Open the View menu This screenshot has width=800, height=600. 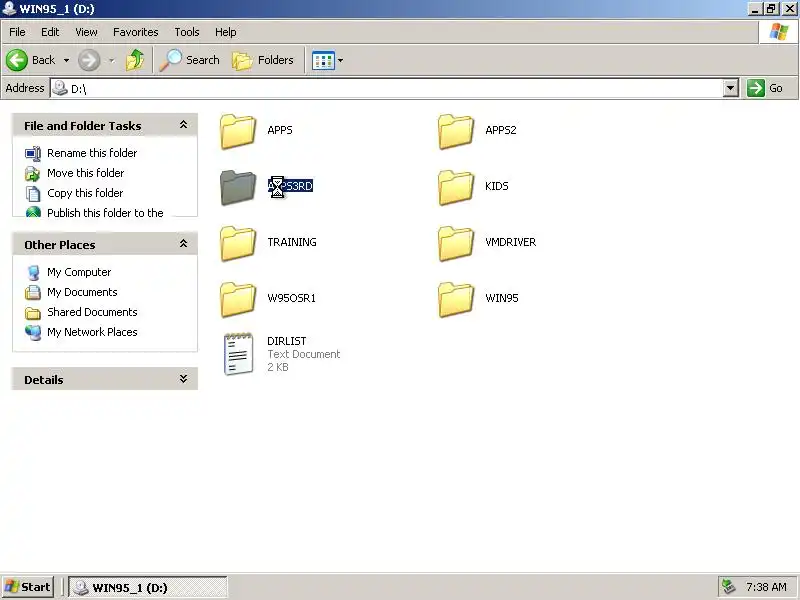pyautogui.click(x=86, y=32)
